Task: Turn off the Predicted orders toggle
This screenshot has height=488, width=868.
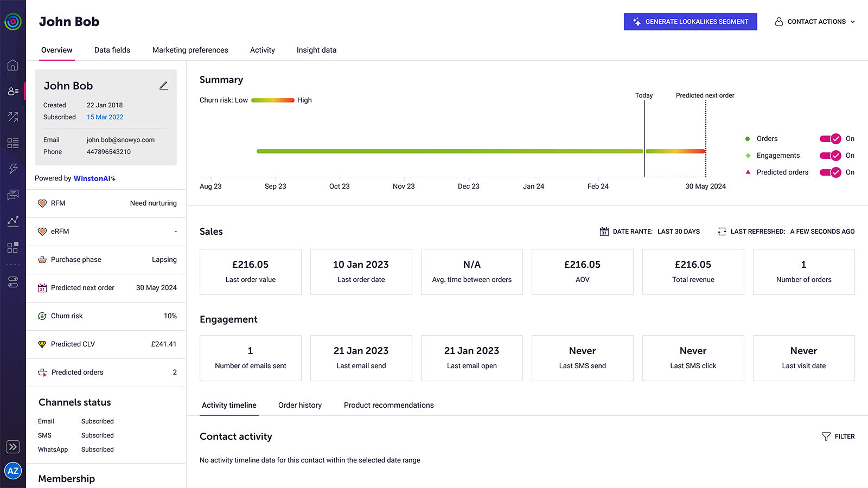Action: coord(829,172)
